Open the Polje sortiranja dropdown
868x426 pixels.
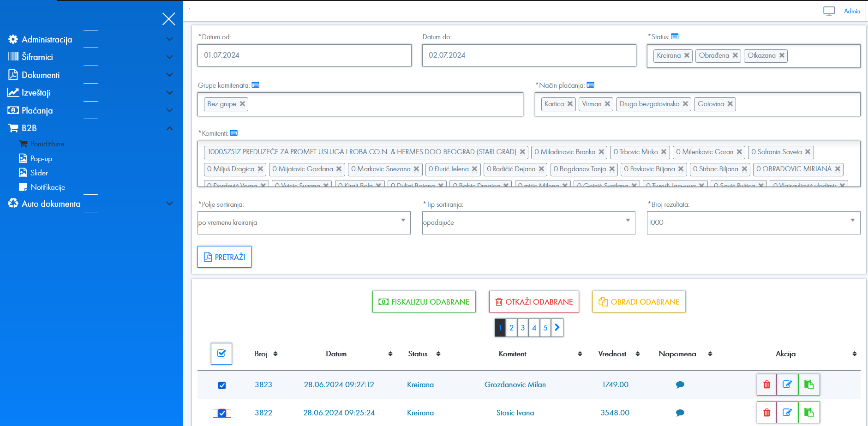[304, 223]
